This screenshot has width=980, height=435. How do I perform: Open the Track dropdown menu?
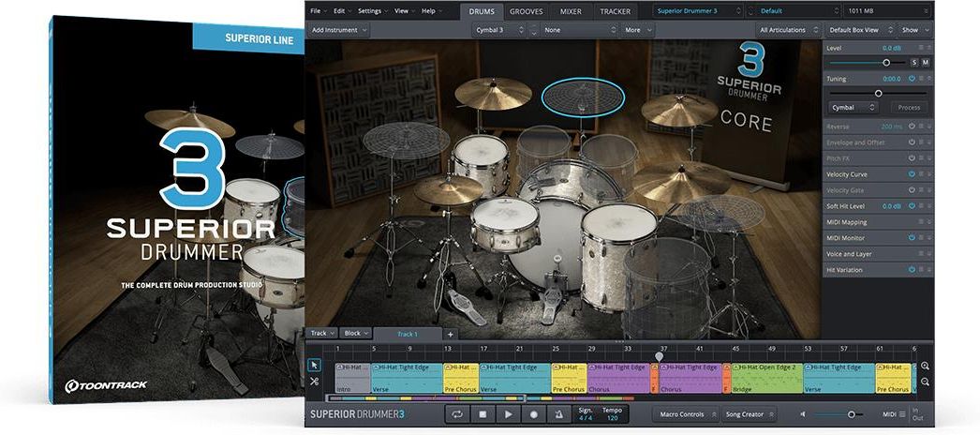[x=323, y=334]
